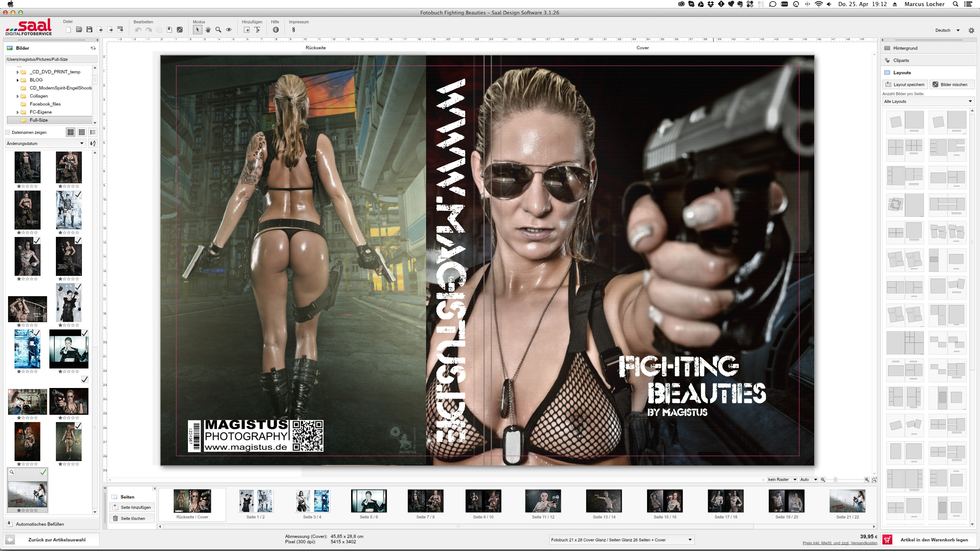
Task: Click the add image frame icon
Action: [247, 29]
